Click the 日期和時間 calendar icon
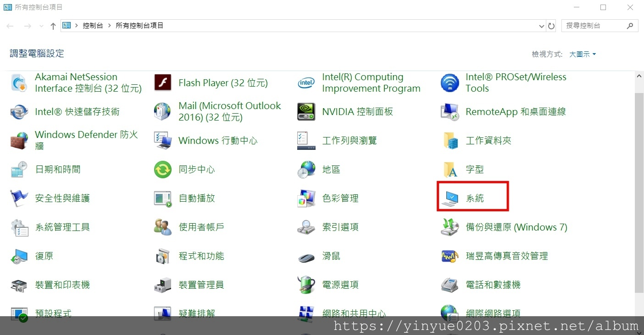Image resolution: width=644 pixels, height=335 pixels. 19,170
